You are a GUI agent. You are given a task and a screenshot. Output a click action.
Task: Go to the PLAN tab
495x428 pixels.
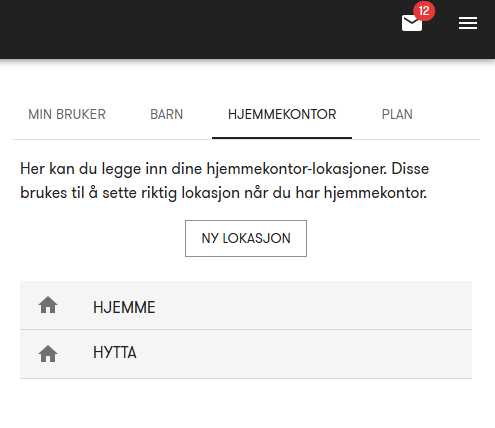397,114
